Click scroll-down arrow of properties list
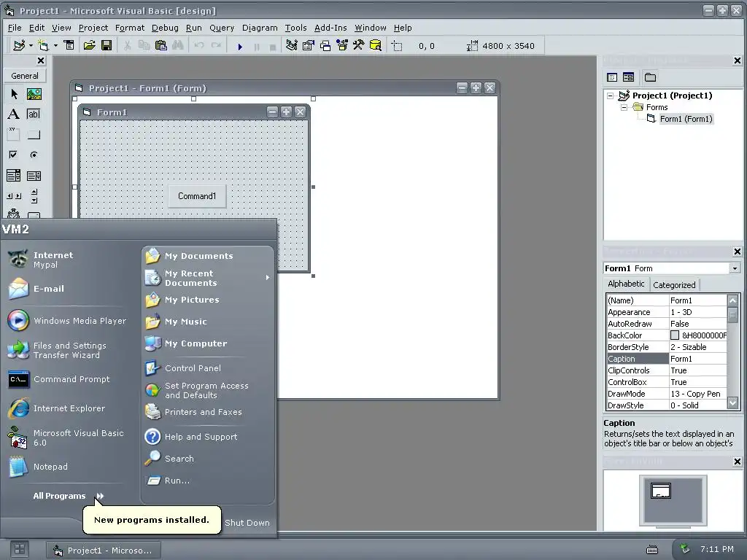Image resolution: width=747 pixels, height=560 pixels. click(732, 403)
